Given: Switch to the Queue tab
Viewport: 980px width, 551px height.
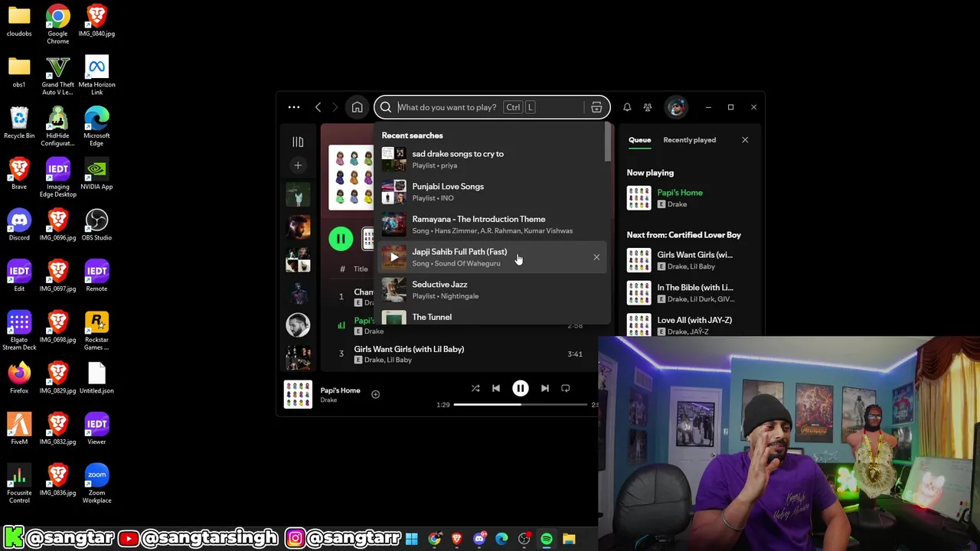Looking at the screenshot, I should click(x=640, y=140).
